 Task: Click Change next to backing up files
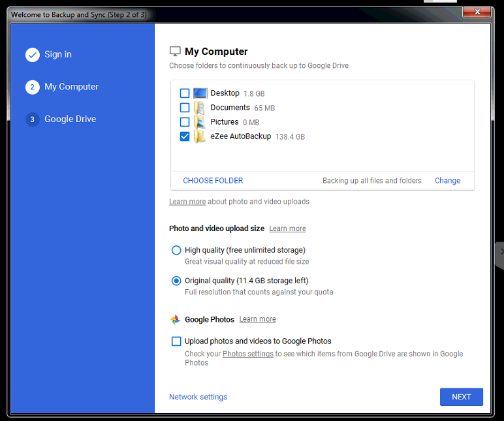tap(447, 181)
